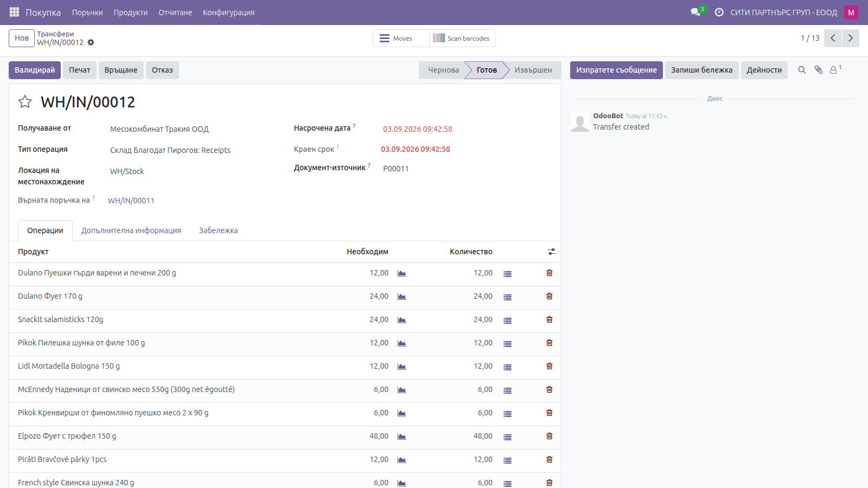Delete the Elpozo Фует с трюфел line
This screenshot has width=868, height=488.
pyautogui.click(x=549, y=436)
